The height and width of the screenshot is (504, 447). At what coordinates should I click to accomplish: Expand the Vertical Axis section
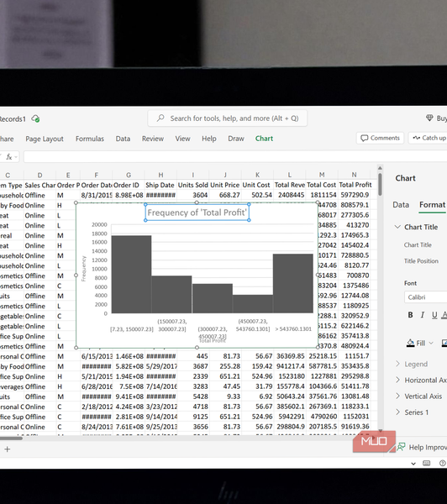pos(397,396)
